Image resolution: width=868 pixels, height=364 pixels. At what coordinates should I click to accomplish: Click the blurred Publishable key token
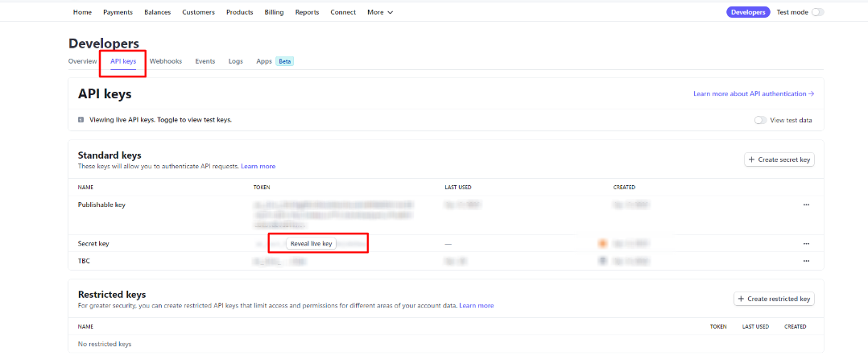click(334, 215)
